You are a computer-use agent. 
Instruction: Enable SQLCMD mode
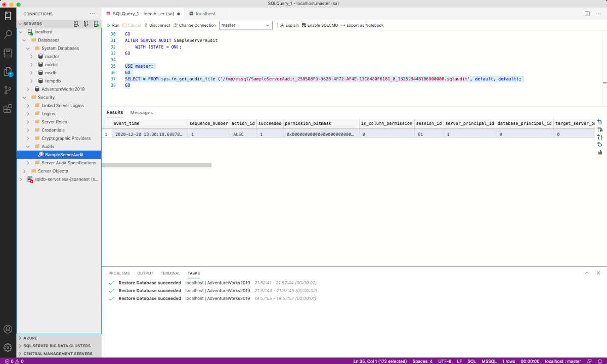coord(320,25)
